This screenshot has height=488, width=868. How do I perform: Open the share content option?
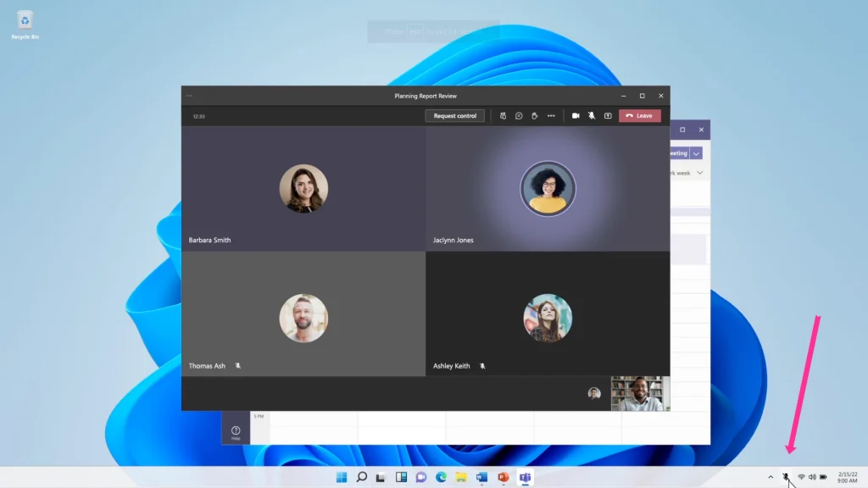(609, 116)
